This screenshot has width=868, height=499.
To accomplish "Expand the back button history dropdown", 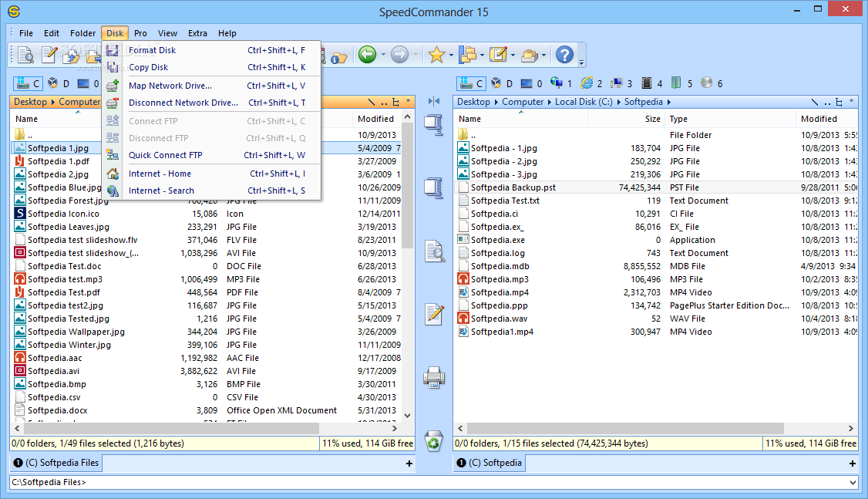I will click(383, 55).
